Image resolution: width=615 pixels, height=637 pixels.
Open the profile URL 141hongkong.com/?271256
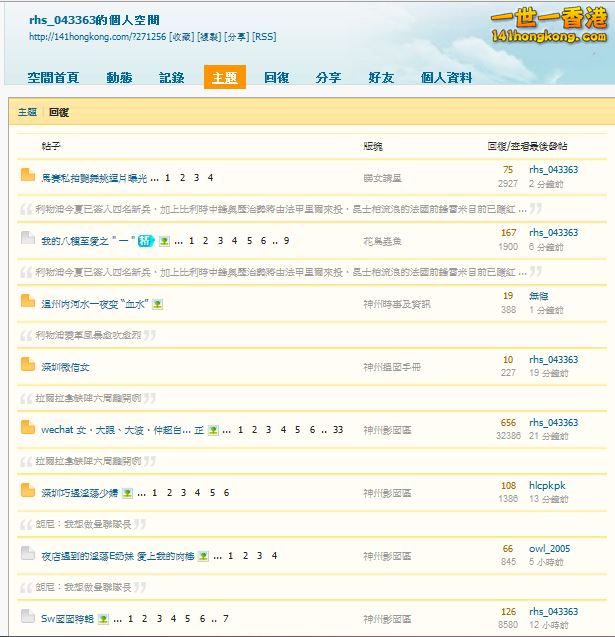tap(97, 37)
